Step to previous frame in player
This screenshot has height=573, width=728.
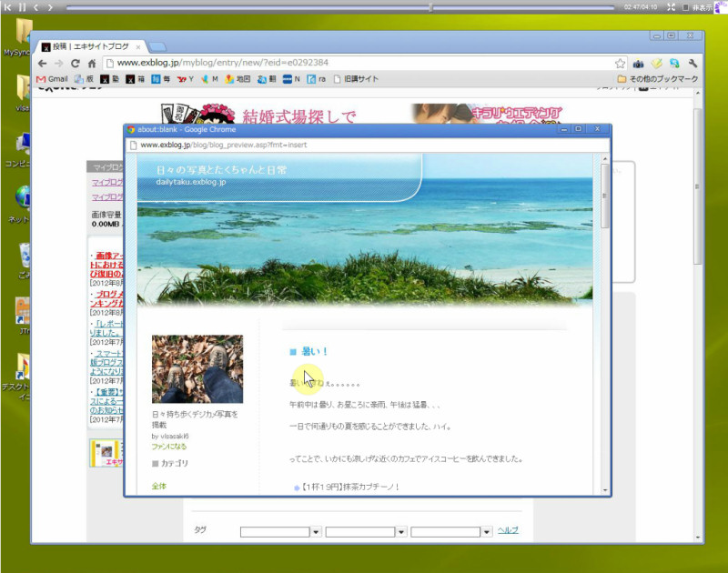pos(36,7)
